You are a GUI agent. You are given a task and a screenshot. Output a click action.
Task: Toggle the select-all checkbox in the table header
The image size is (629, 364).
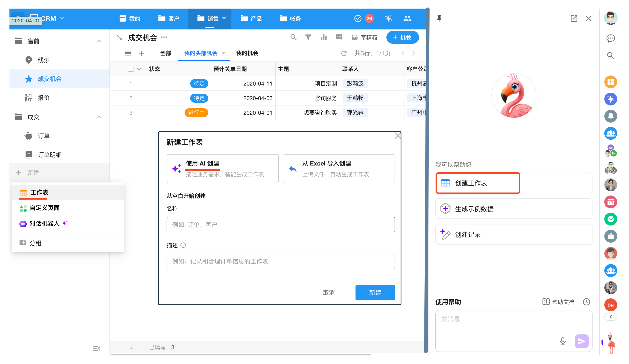tap(131, 69)
